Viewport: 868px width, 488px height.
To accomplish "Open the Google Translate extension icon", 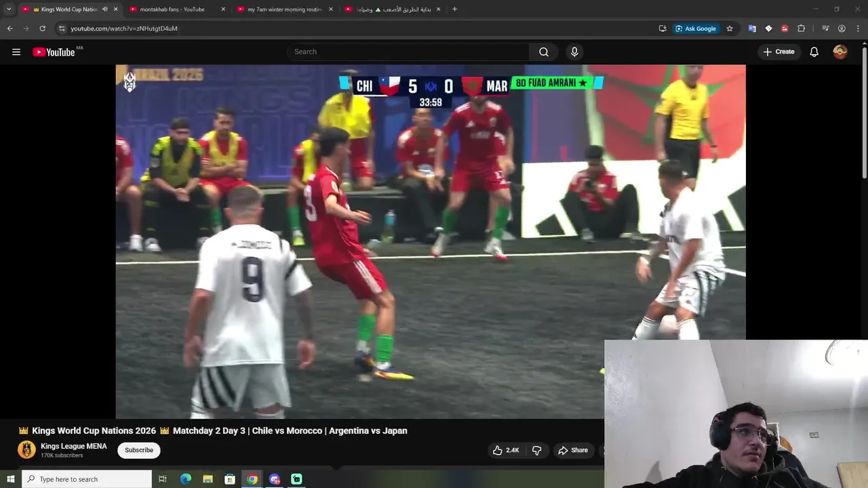I will [x=752, y=28].
